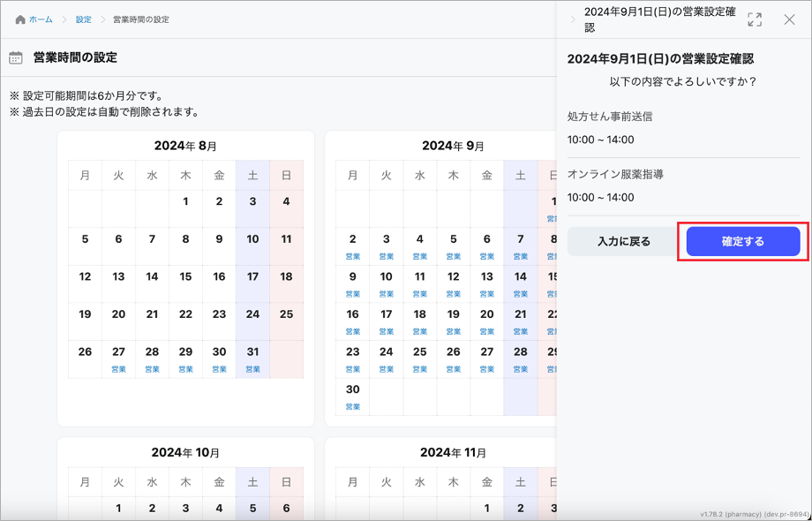Click September 14 Saturday cell
812x521 pixels.
click(520, 283)
